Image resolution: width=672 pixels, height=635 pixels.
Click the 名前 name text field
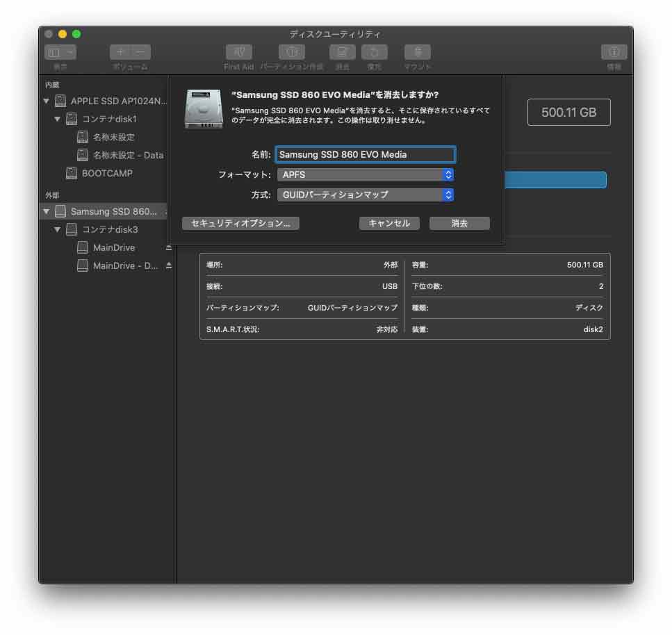point(365,154)
